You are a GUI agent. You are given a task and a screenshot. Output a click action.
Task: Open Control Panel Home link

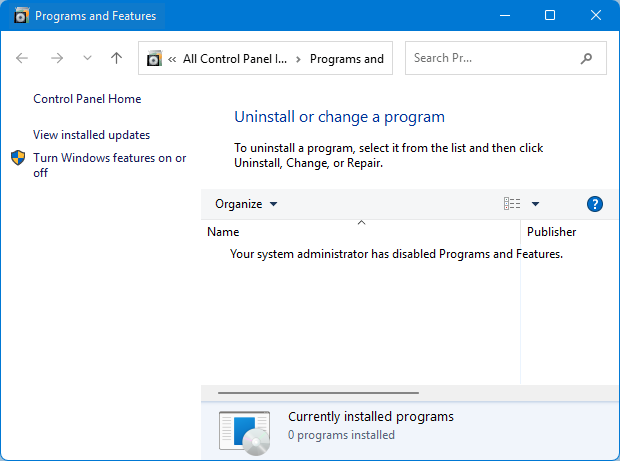coord(87,99)
